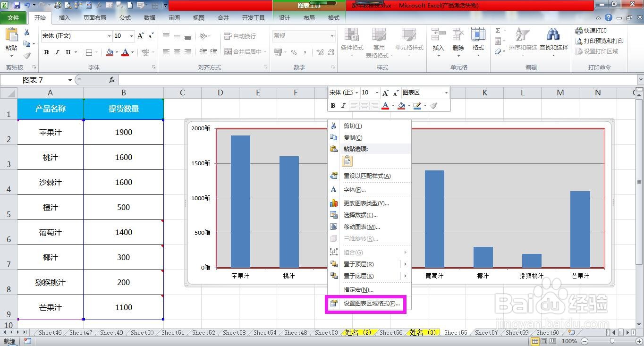The image size is (644, 346).
Task: Choose Assign Macro (指定宏)
Action: 369,290
